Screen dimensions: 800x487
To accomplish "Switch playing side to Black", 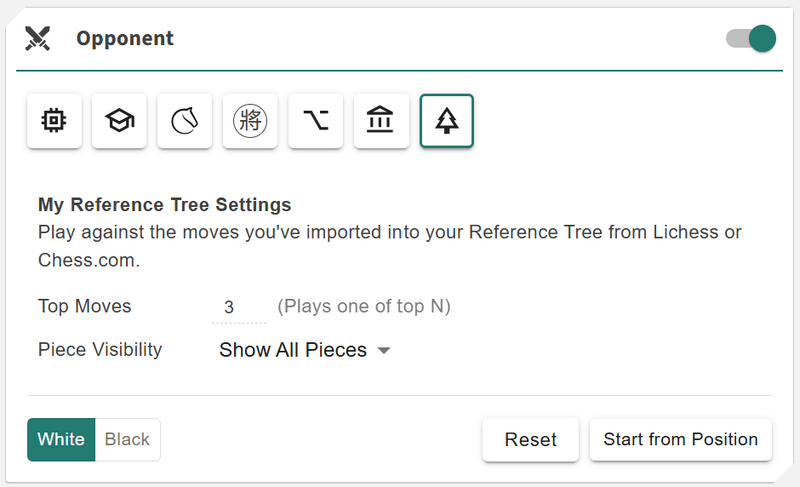I will 127,439.
